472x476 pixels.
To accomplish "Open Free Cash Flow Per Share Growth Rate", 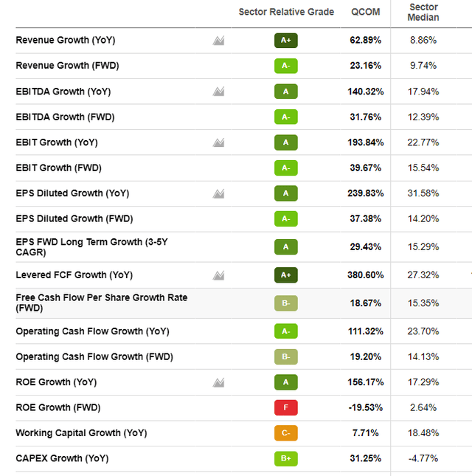I will click(101, 303).
